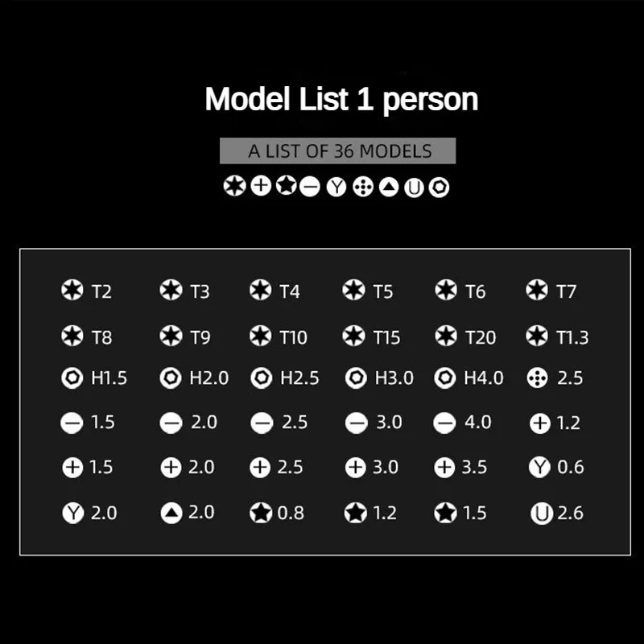Click the 'Model List 1 person' heading

pos(341,99)
